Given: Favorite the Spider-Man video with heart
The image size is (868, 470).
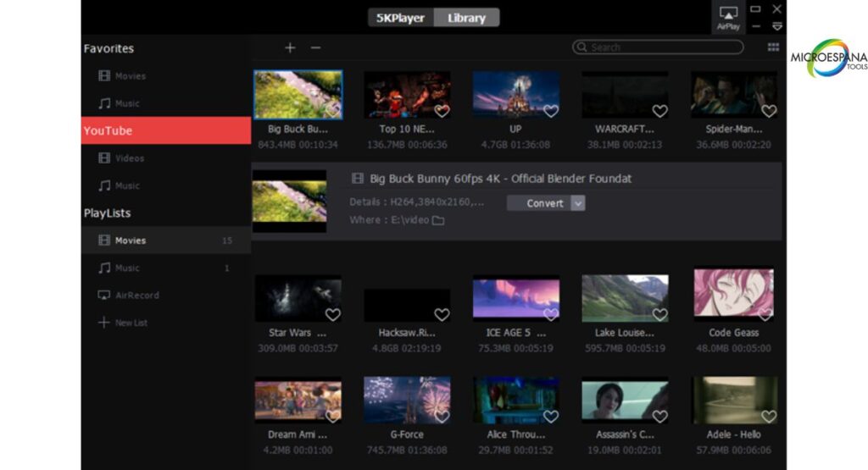Looking at the screenshot, I should pyautogui.click(x=769, y=111).
